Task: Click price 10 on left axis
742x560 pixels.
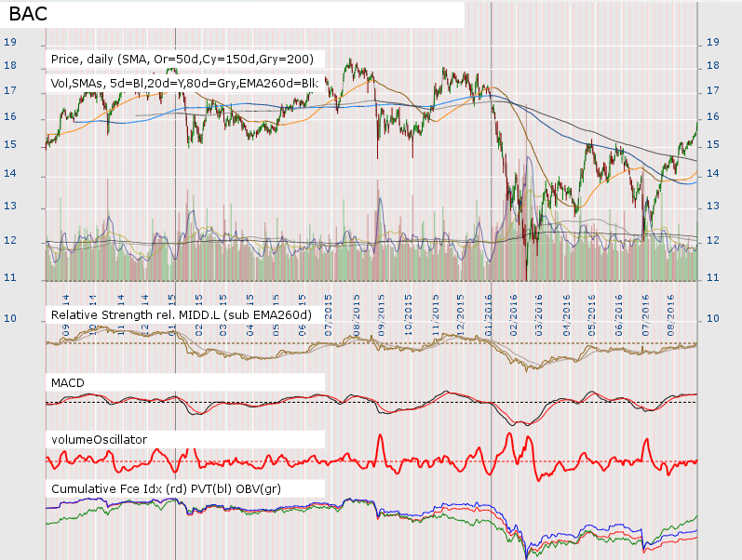Action: (10, 318)
